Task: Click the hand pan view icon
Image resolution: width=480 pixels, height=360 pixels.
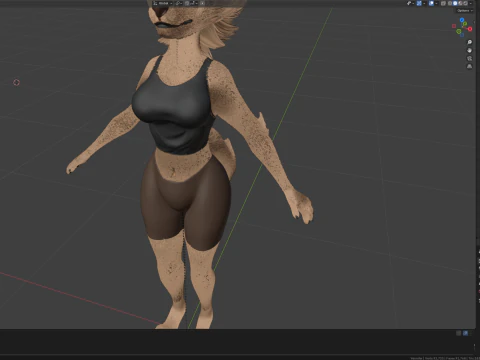Action: point(469,50)
